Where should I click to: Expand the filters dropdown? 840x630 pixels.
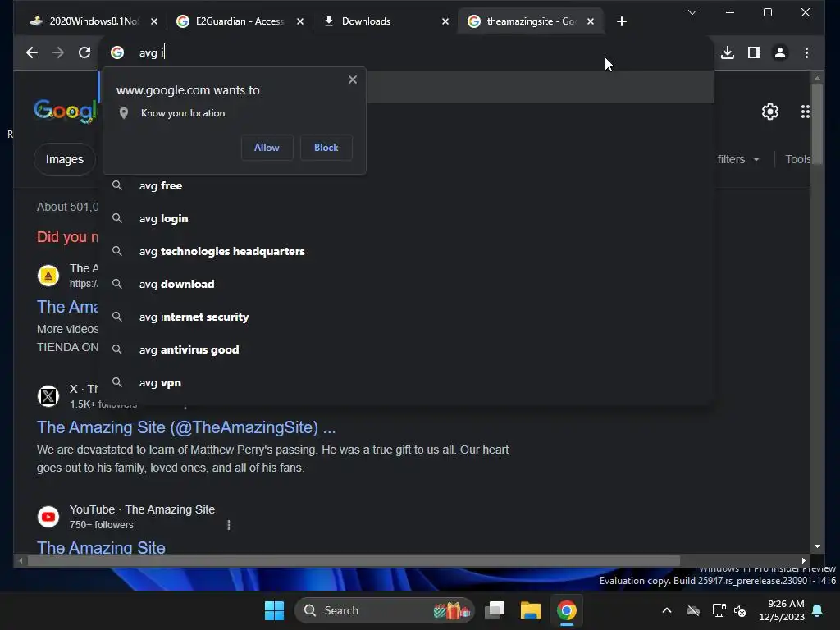click(x=738, y=159)
